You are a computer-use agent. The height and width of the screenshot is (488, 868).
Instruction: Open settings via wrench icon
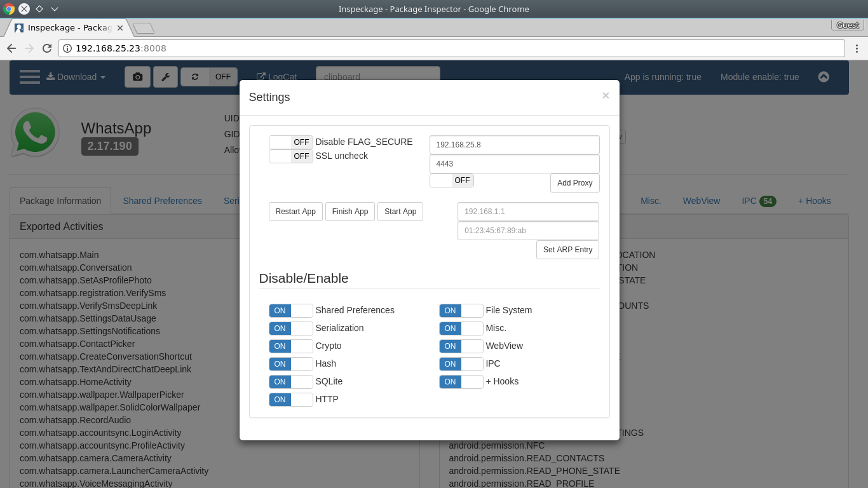[165, 77]
